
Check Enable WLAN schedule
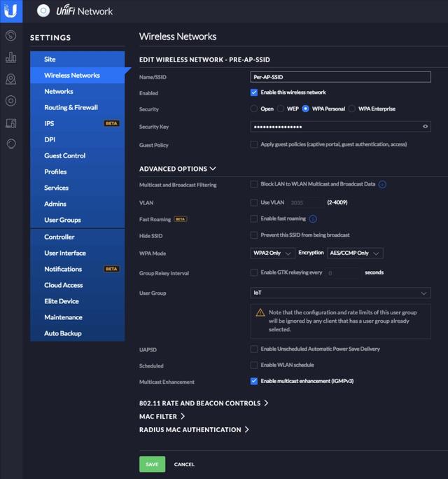pyautogui.click(x=254, y=365)
